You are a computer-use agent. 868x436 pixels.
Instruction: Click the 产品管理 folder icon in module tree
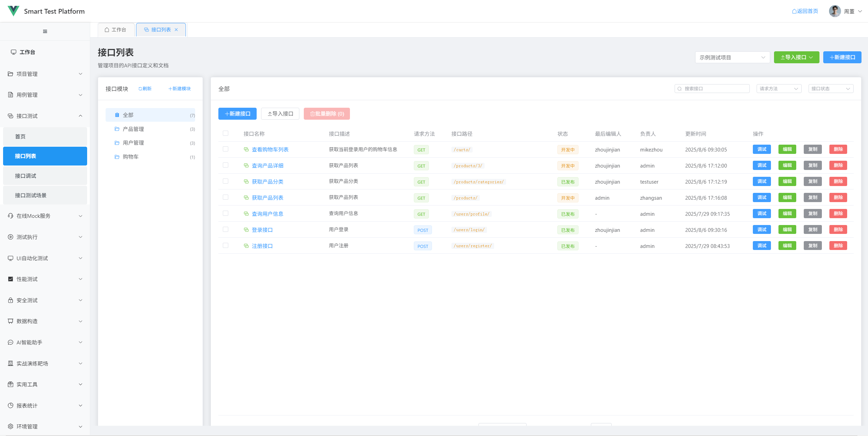[x=117, y=129]
